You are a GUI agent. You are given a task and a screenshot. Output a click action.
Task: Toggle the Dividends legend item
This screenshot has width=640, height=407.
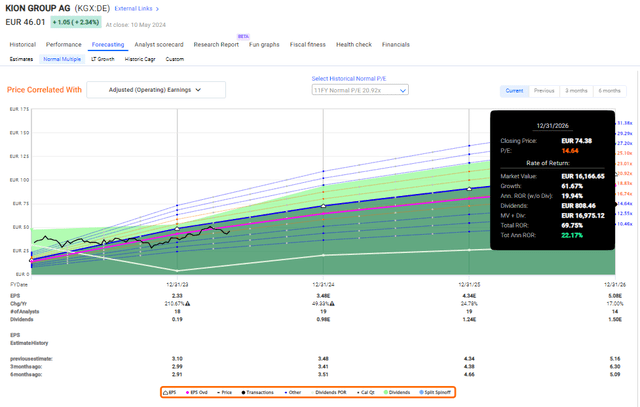[397, 392]
